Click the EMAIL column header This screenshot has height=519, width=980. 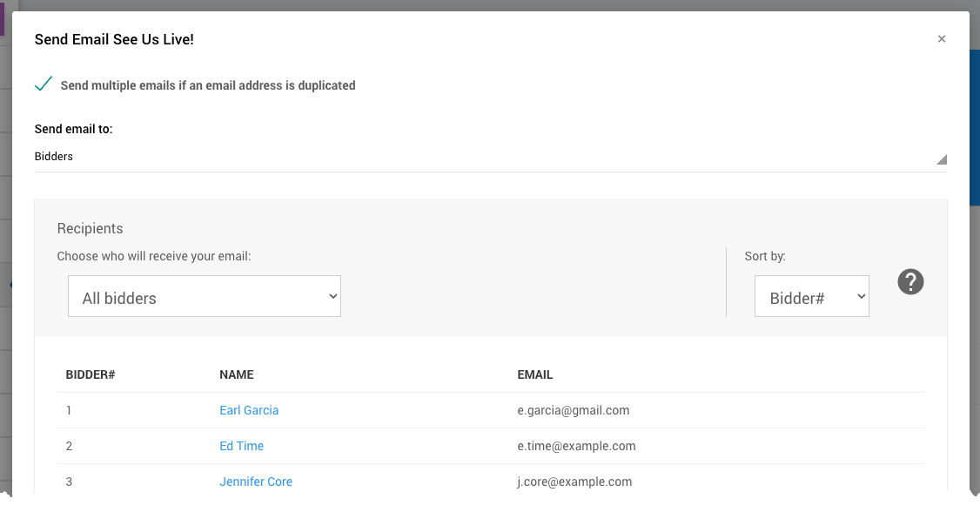click(535, 374)
